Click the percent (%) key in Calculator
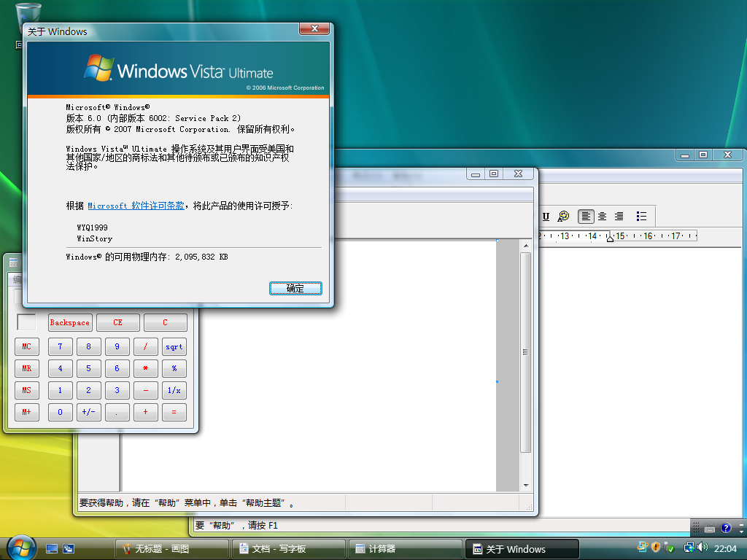 pyautogui.click(x=174, y=368)
